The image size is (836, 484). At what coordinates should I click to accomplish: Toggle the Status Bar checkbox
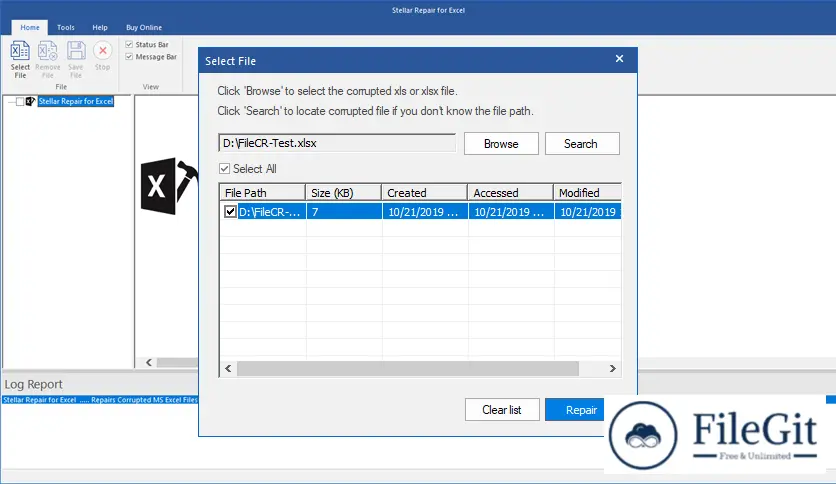(129, 44)
